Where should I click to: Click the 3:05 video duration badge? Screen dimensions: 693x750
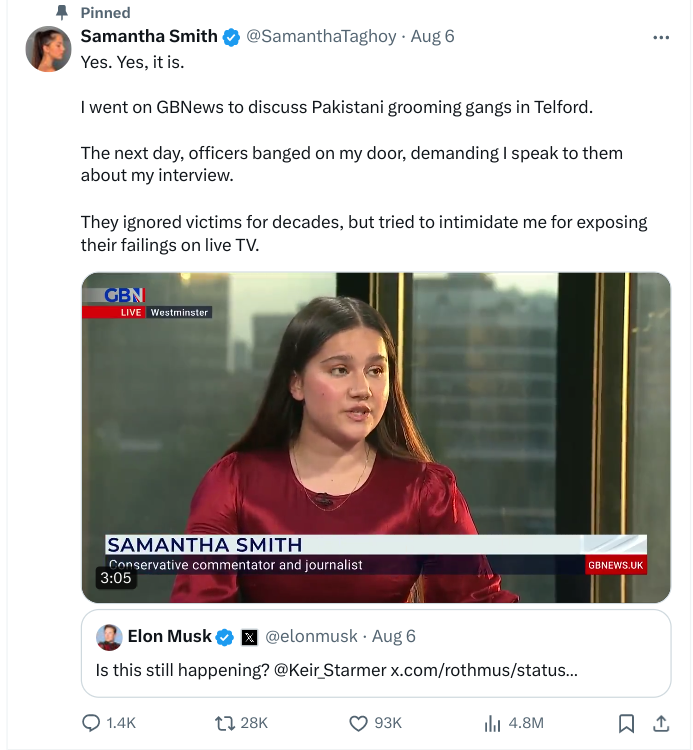tap(115, 577)
